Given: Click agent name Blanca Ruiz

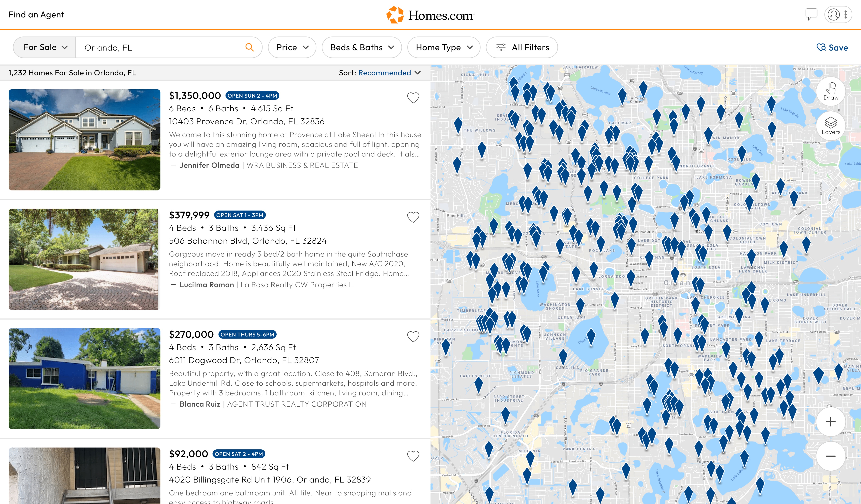Looking at the screenshot, I should [x=200, y=404].
